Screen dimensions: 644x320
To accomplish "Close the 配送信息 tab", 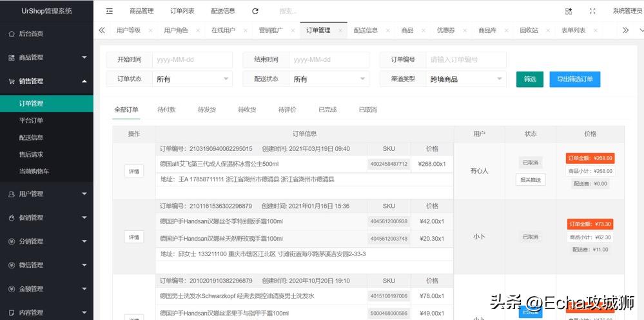I will coord(387,30).
